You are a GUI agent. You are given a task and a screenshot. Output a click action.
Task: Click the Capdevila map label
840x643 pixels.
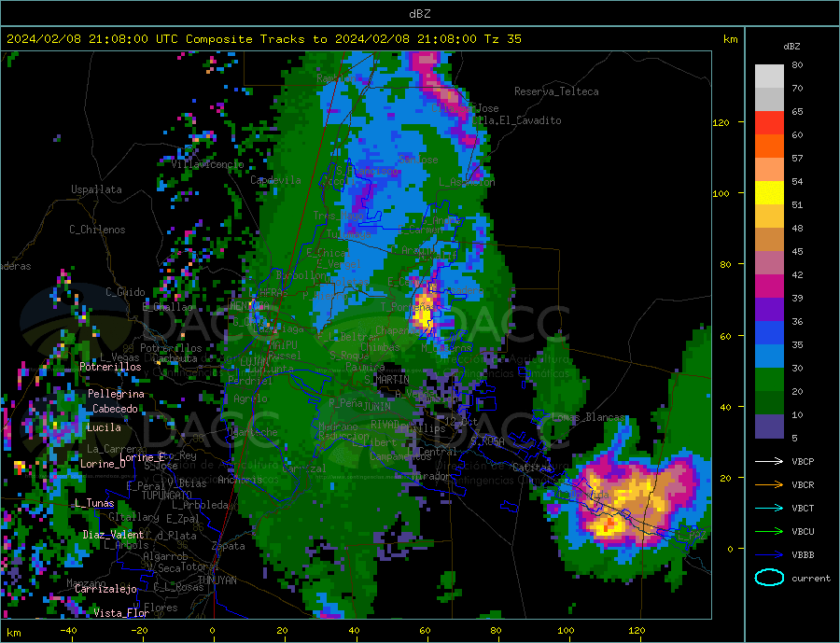275,180
